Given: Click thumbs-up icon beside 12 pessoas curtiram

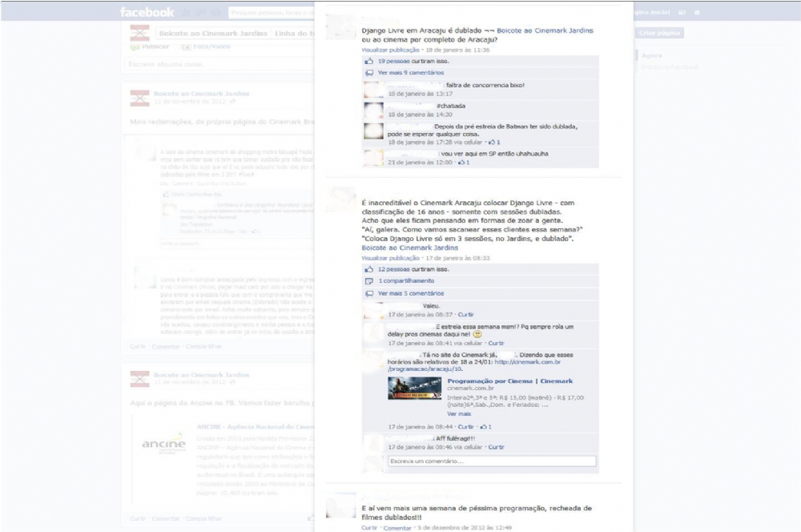Looking at the screenshot, I should (x=368, y=270).
